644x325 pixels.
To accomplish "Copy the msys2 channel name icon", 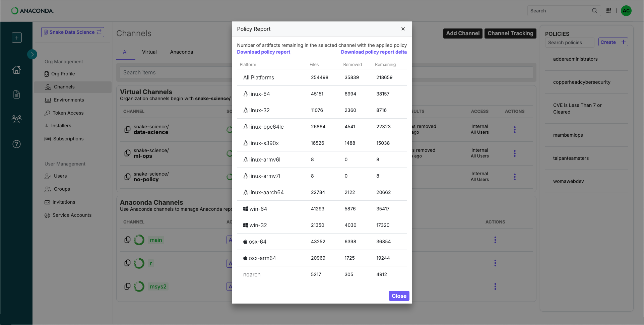I will [127, 286].
